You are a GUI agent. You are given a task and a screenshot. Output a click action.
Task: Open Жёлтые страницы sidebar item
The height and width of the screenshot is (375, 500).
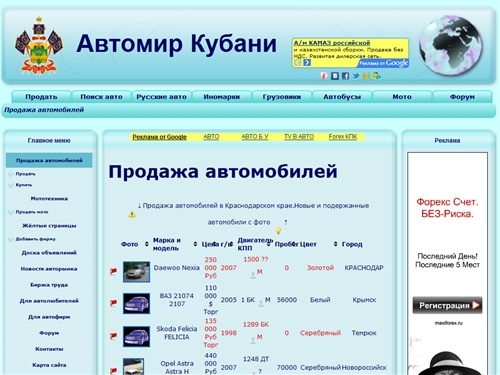[x=49, y=226]
